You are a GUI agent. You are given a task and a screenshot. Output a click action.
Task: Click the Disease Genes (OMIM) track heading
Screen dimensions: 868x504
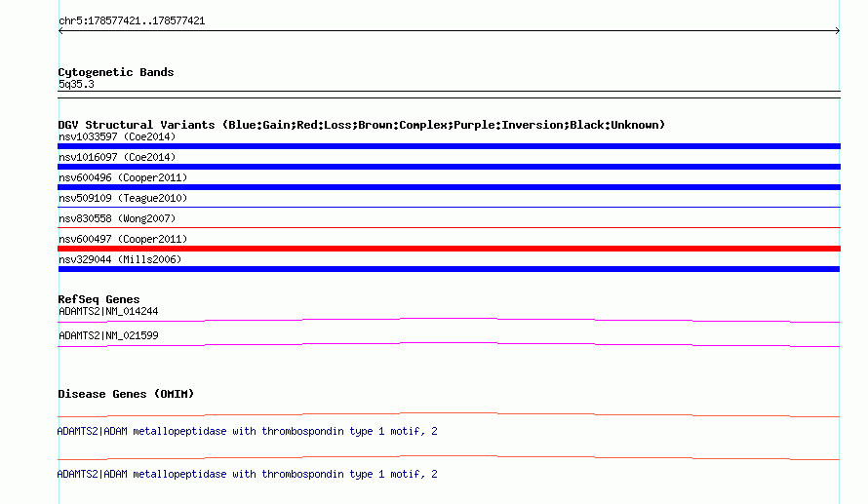click(126, 394)
